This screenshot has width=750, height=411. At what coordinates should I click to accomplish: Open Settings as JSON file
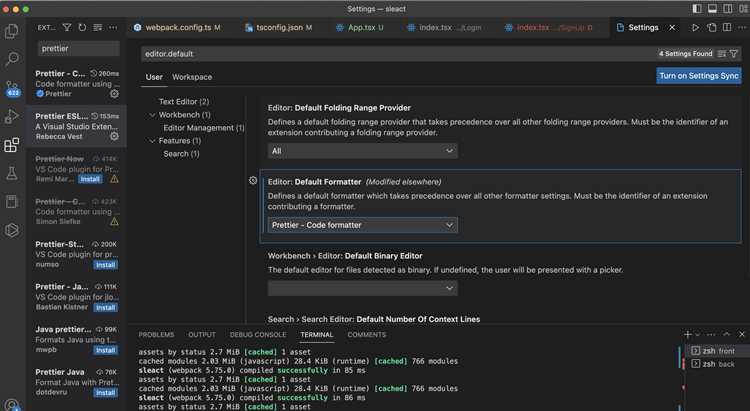click(712, 28)
